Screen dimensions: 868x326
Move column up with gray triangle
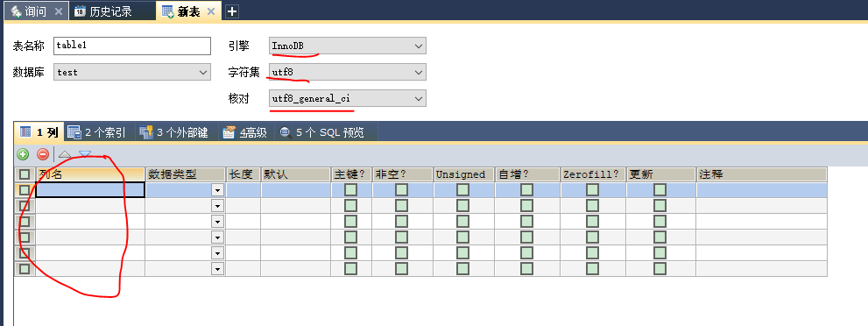(65, 155)
